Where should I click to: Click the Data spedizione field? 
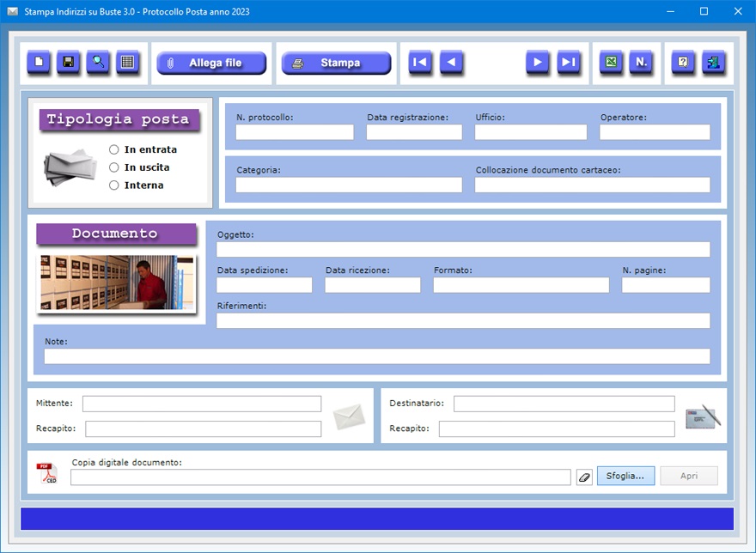pyautogui.click(x=265, y=285)
